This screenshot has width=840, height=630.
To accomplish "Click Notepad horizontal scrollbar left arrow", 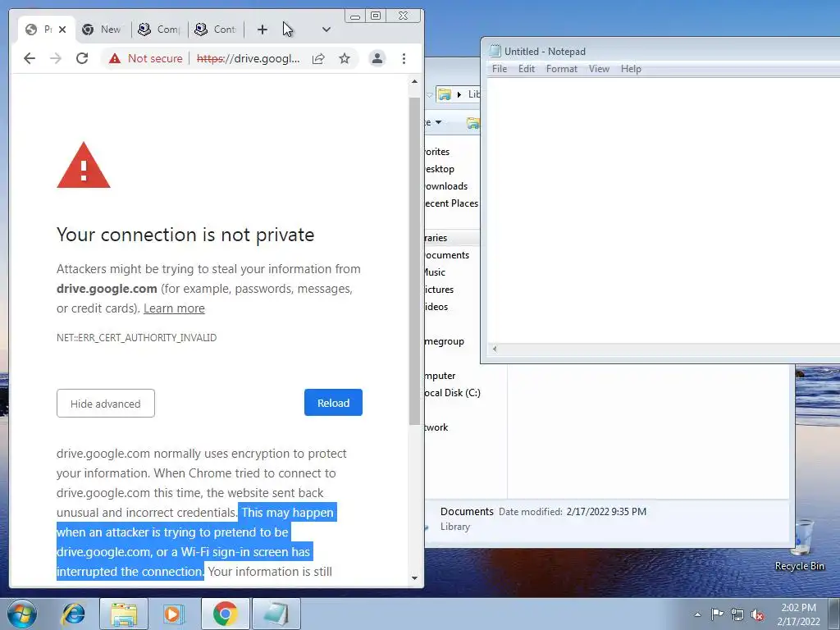I will coord(495,349).
